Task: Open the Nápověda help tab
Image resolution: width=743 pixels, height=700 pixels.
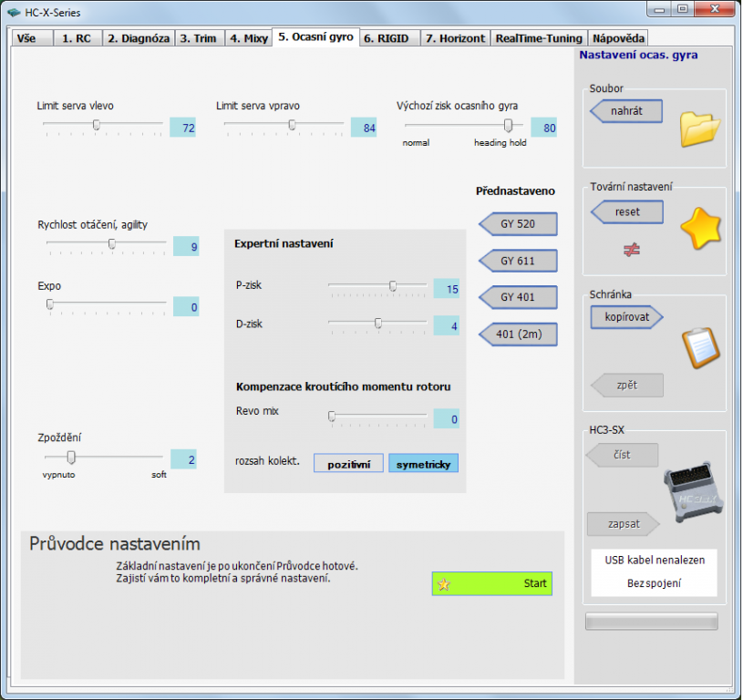Action: [618, 38]
